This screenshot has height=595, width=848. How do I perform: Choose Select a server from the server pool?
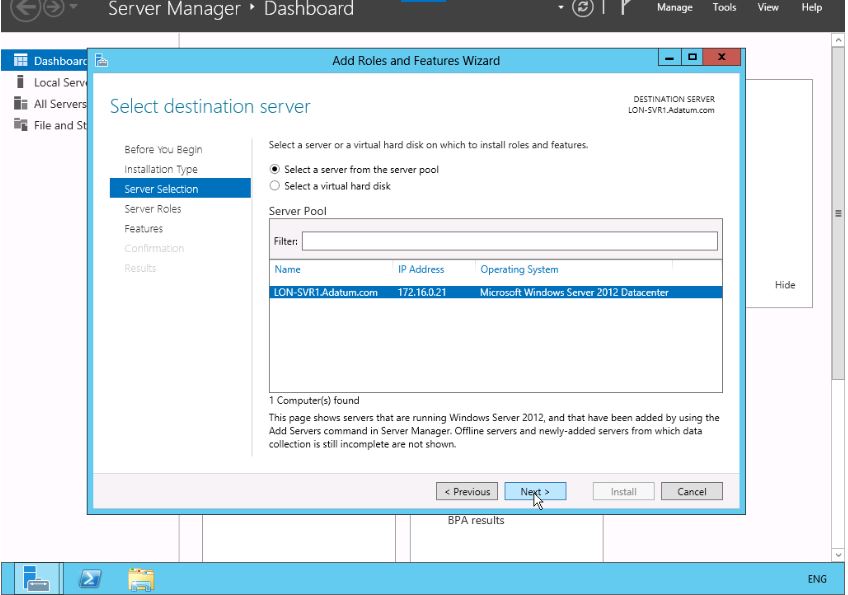(276, 170)
